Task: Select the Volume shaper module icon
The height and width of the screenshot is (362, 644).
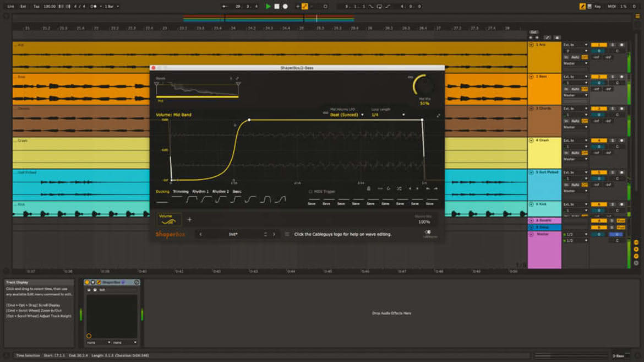Action: pos(168,220)
